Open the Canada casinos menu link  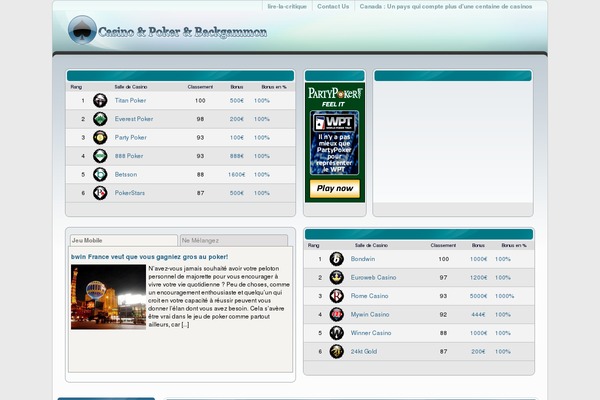tap(446, 7)
